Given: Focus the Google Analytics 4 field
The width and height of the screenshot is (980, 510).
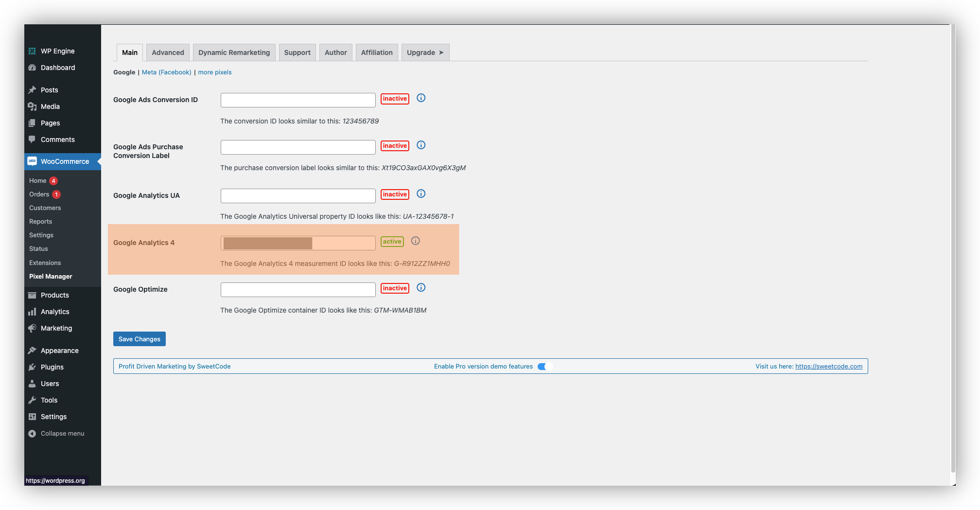Looking at the screenshot, I should (298, 243).
